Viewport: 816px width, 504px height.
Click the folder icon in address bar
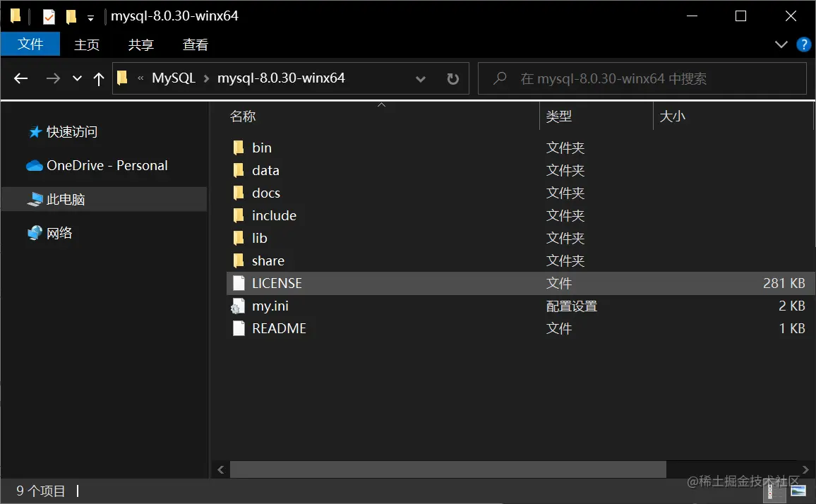(122, 78)
